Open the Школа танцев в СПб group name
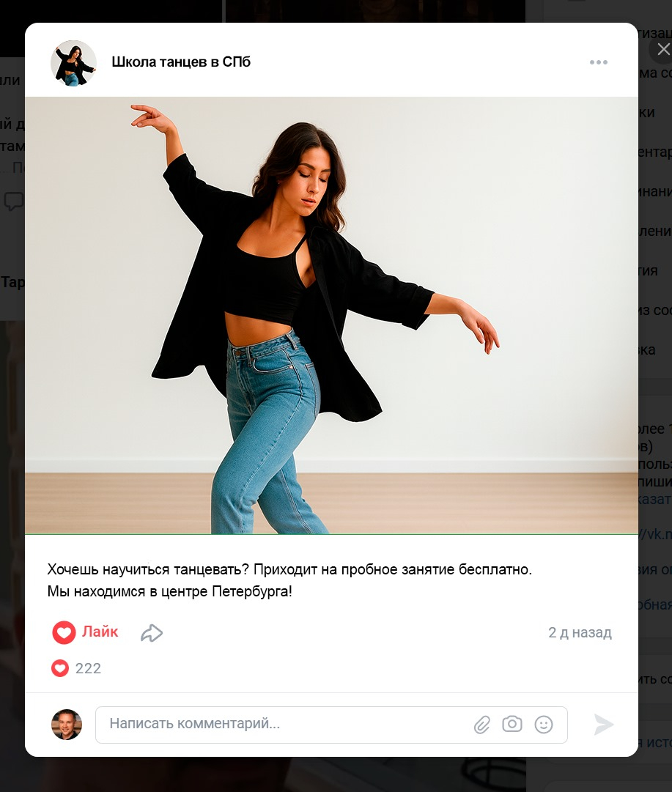The image size is (672, 792). point(181,62)
